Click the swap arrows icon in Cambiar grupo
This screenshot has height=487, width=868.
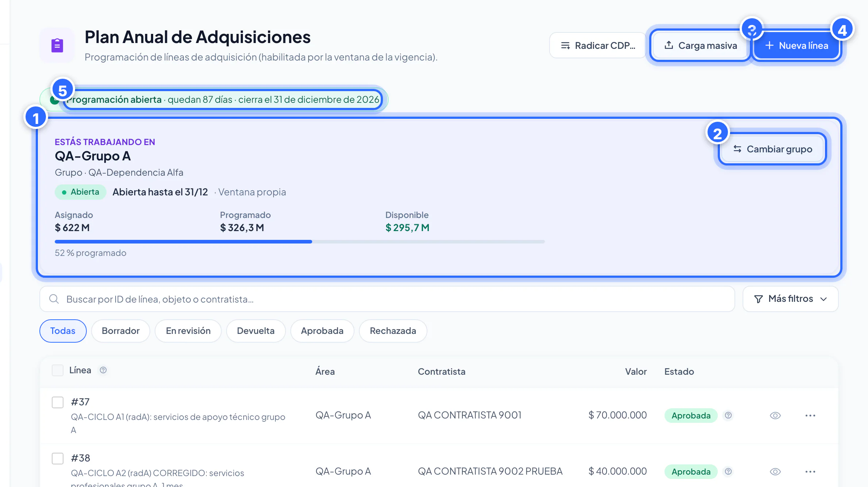coord(737,149)
